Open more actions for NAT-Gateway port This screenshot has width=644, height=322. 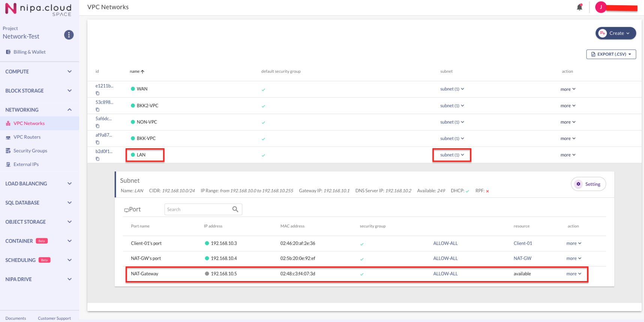click(573, 274)
